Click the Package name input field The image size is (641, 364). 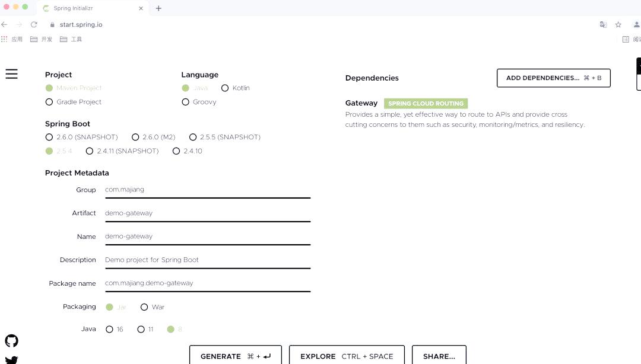coord(208,283)
